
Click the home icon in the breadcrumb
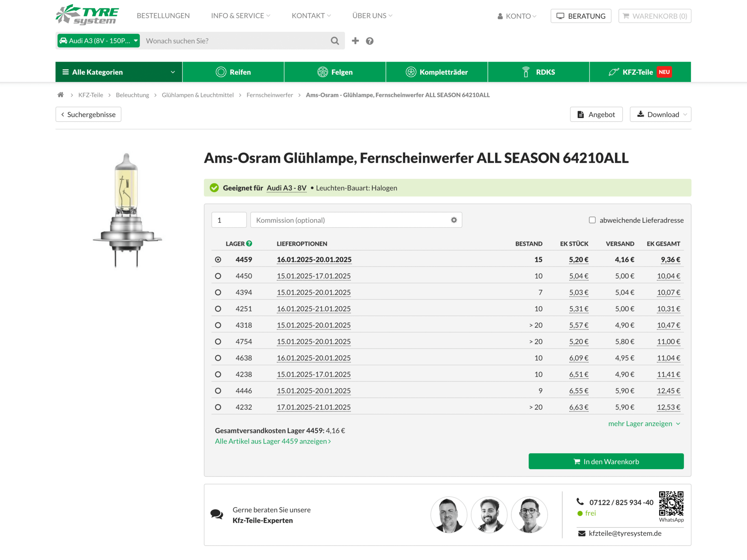pos(61,95)
